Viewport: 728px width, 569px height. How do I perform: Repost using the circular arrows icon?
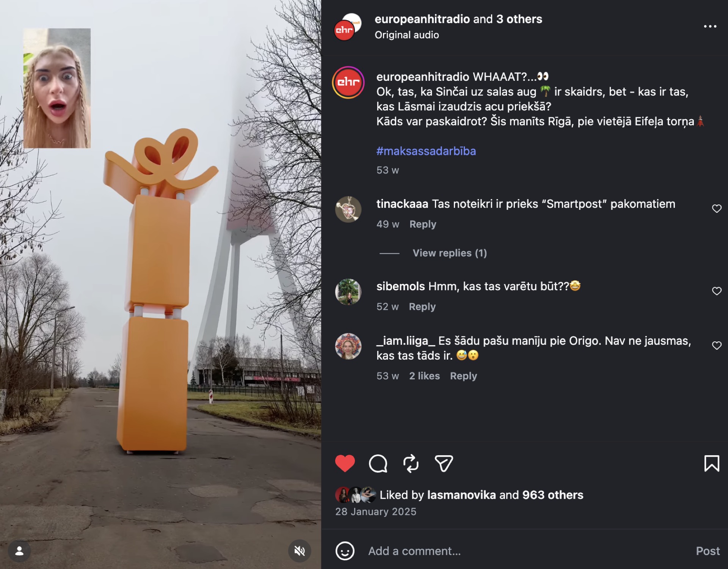(411, 463)
